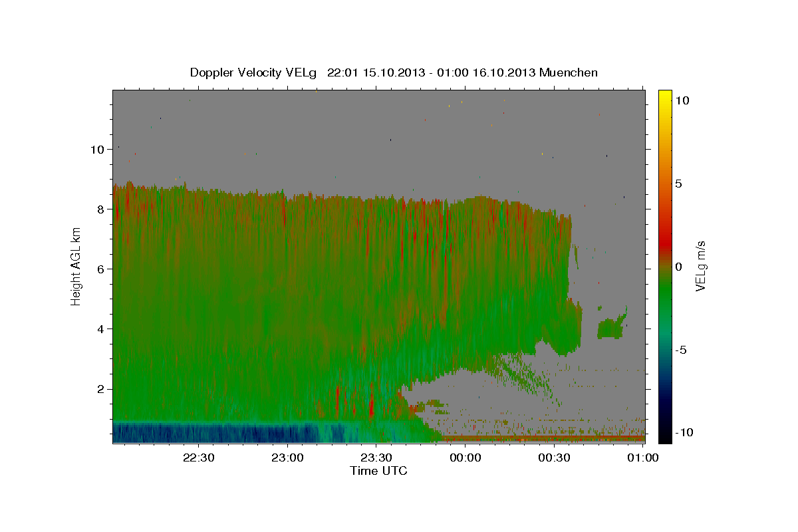798x532 pixels.
Task: Click the '00:30' time tick label
Action: (x=555, y=458)
